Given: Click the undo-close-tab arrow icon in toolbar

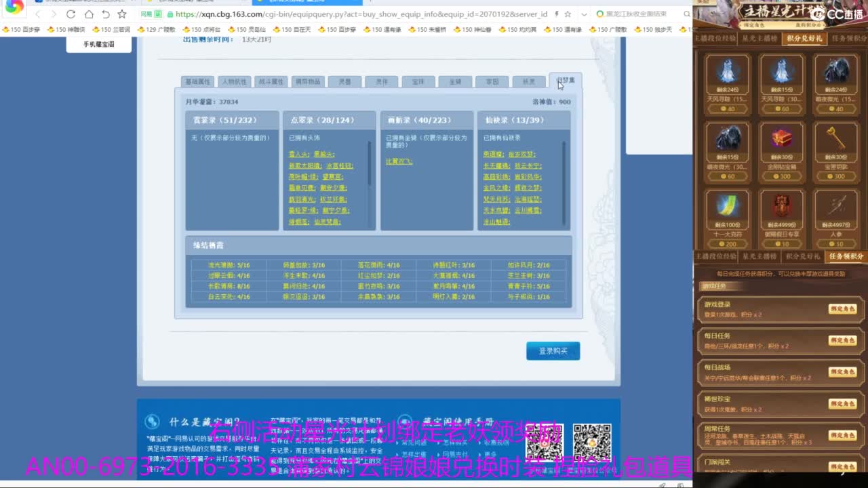Looking at the screenshot, I should (105, 14).
